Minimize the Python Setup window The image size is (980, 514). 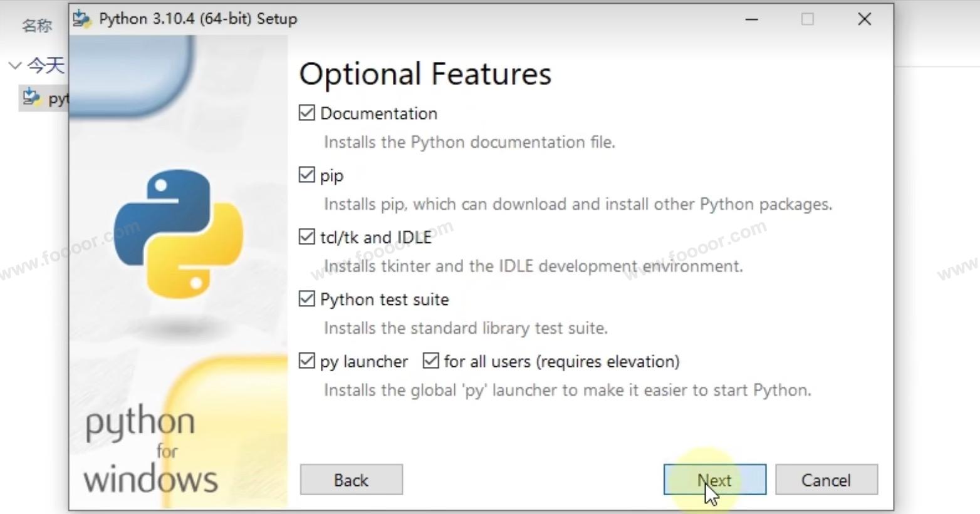(x=751, y=19)
